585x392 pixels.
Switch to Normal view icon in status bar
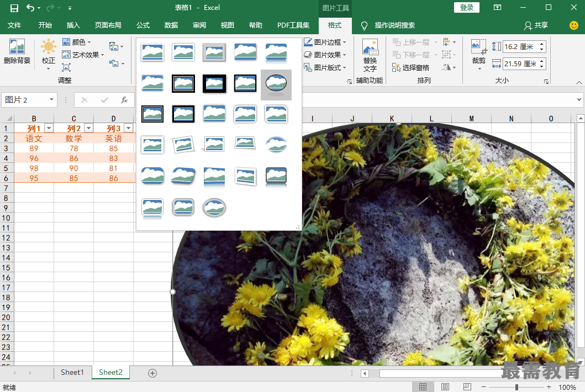pyautogui.click(x=423, y=387)
